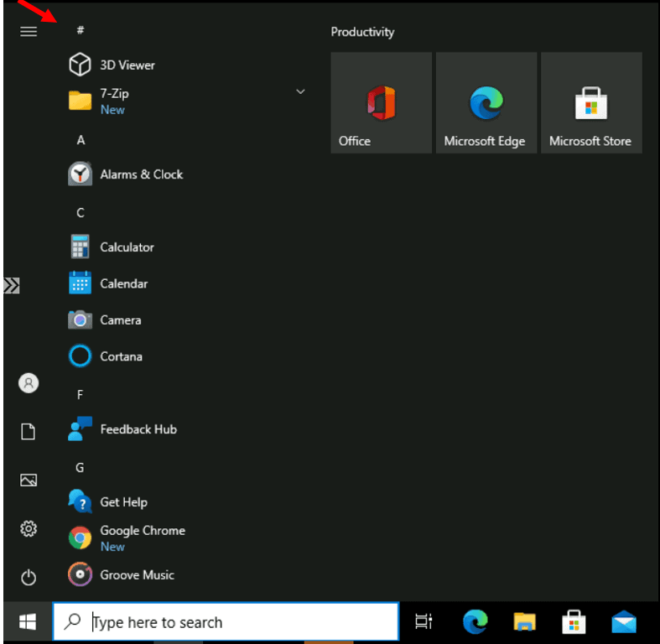This screenshot has height=644, width=660.
Task: Click the search magnifier icon
Action: (72, 621)
